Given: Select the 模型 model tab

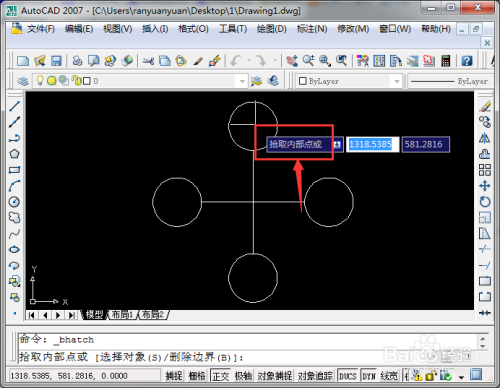Looking at the screenshot, I should (94, 315).
